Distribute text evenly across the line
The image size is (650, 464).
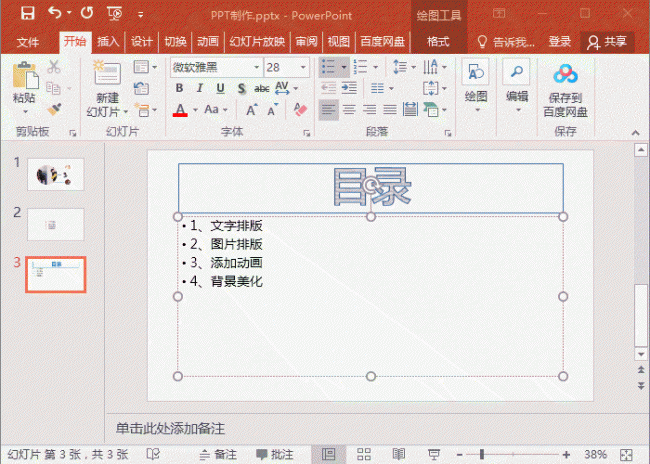410,109
